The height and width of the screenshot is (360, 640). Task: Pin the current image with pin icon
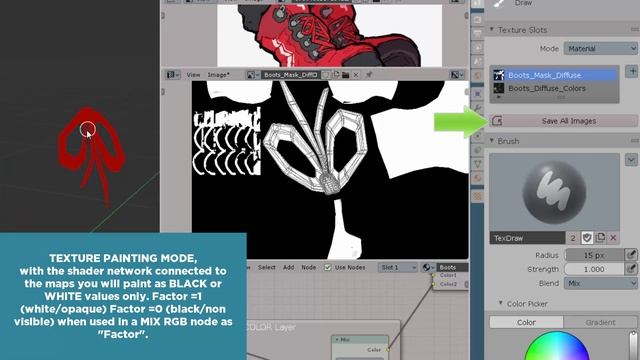click(x=369, y=75)
